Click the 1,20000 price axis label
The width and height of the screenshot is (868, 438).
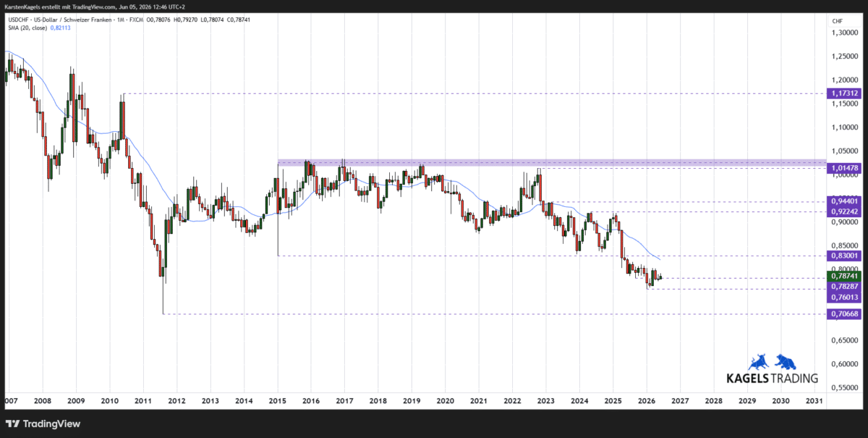(845, 80)
